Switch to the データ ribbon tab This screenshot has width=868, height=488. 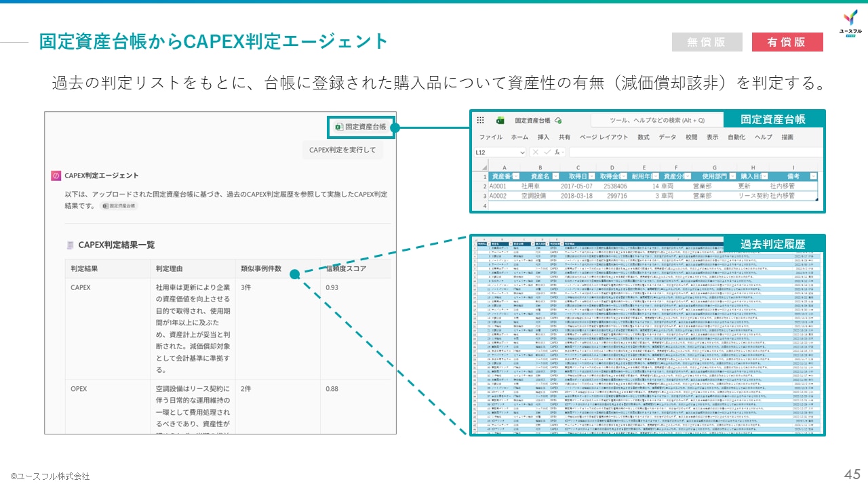(x=667, y=136)
